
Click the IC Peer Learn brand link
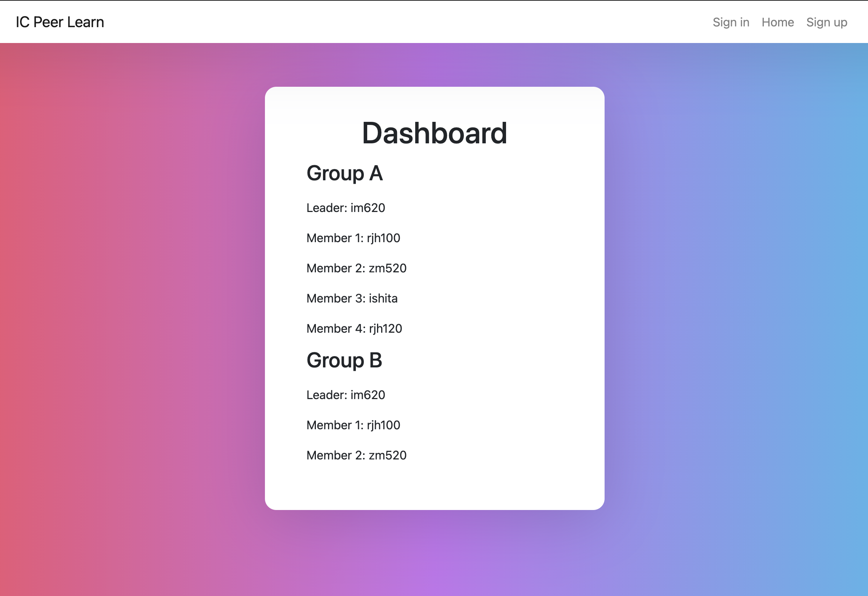point(60,22)
